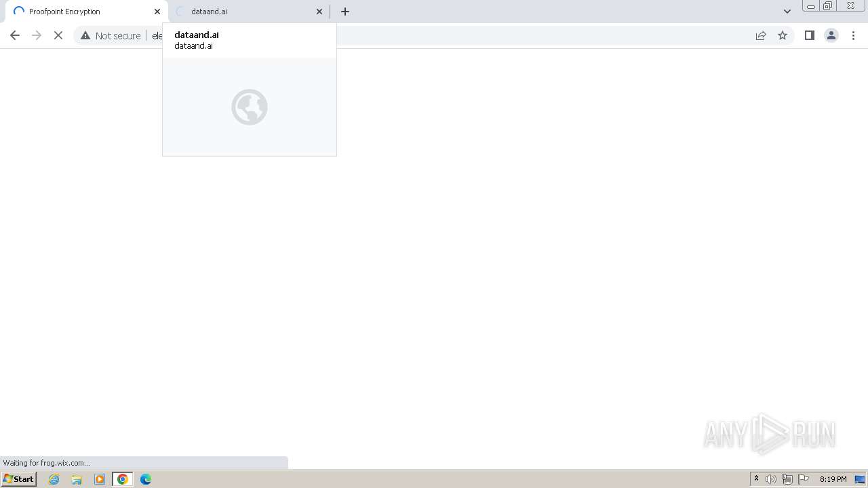Launch Internet Explorer from the taskbar
868x488 pixels.
click(x=54, y=479)
